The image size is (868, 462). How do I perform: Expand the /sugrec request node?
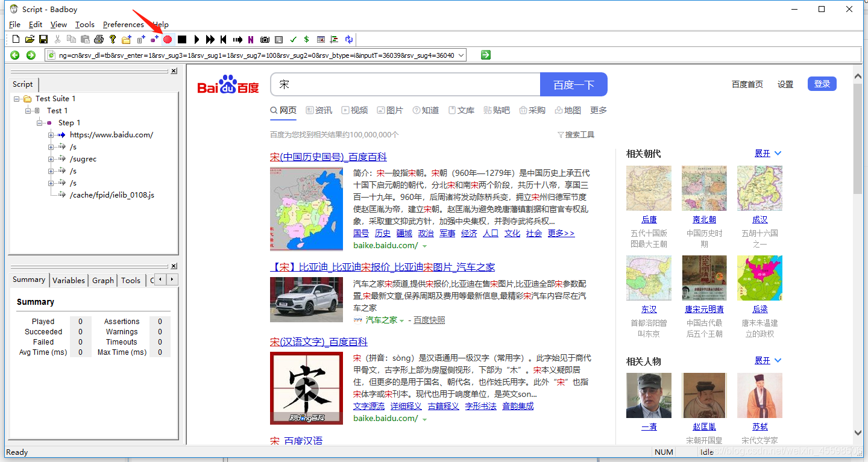click(52, 158)
